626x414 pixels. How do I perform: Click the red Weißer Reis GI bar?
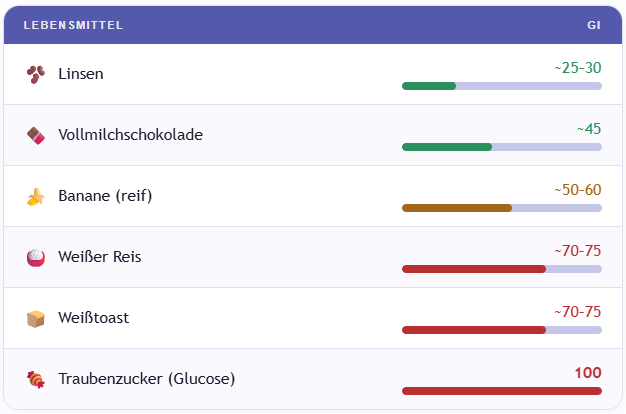tap(474, 269)
